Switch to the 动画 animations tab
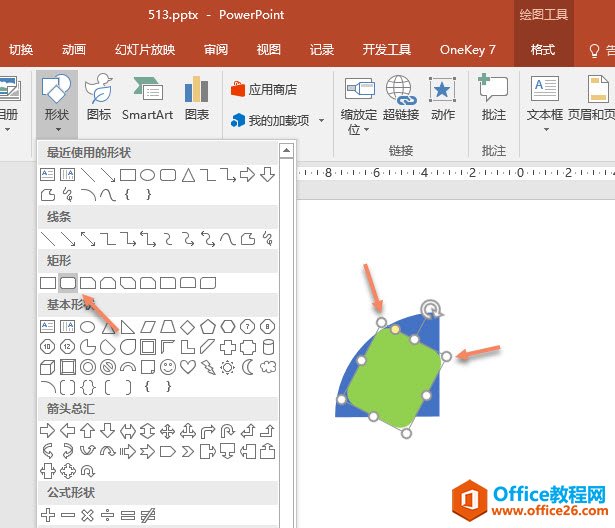 coord(74,49)
